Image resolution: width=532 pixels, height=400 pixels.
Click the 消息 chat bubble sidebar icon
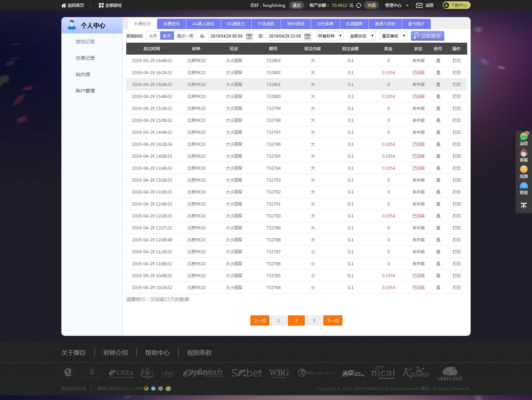point(523,137)
